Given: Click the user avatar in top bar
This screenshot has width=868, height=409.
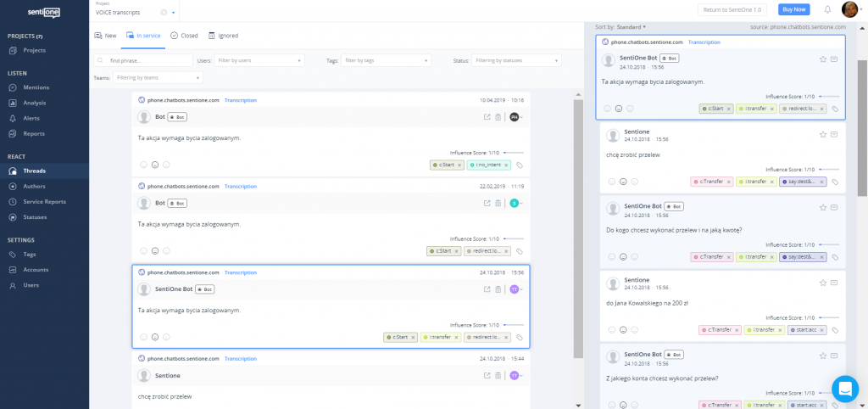Looking at the screenshot, I should [849, 9].
